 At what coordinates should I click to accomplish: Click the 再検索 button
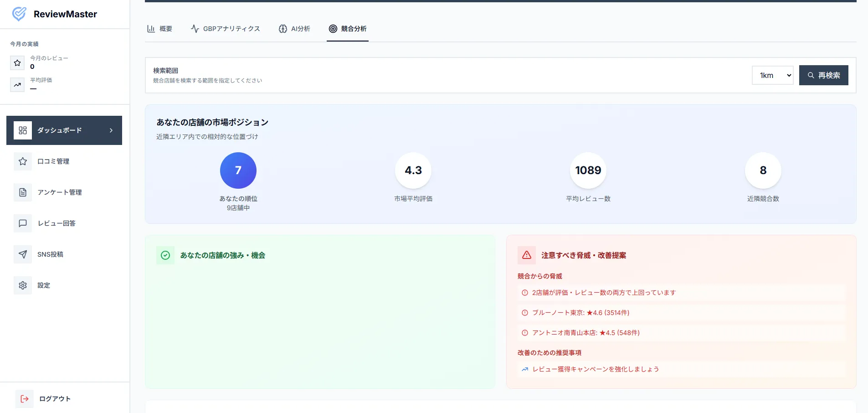[824, 75]
